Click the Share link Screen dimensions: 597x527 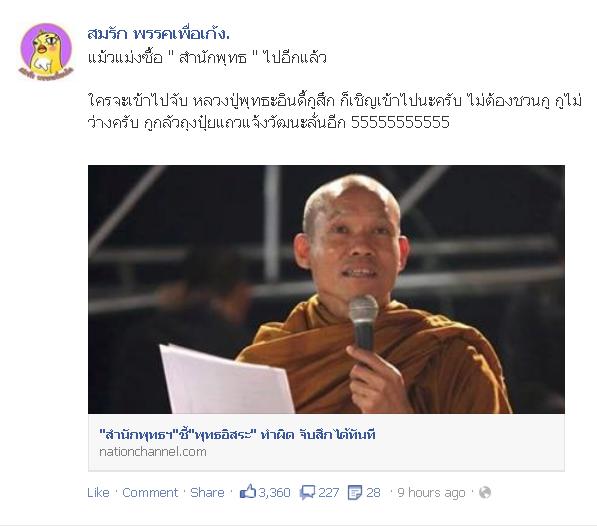click(x=207, y=492)
